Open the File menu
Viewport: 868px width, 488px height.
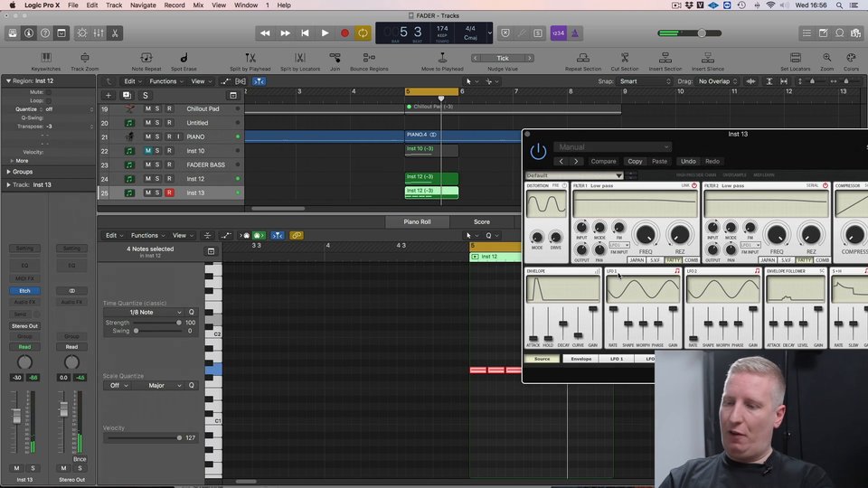click(72, 5)
